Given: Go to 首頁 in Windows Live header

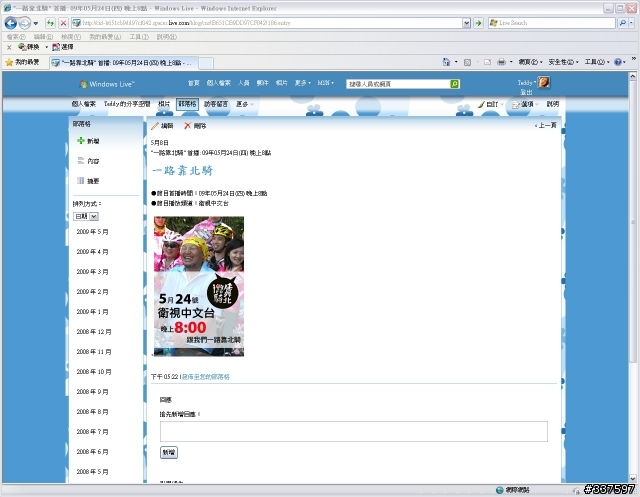Looking at the screenshot, I should coord(193,83).
